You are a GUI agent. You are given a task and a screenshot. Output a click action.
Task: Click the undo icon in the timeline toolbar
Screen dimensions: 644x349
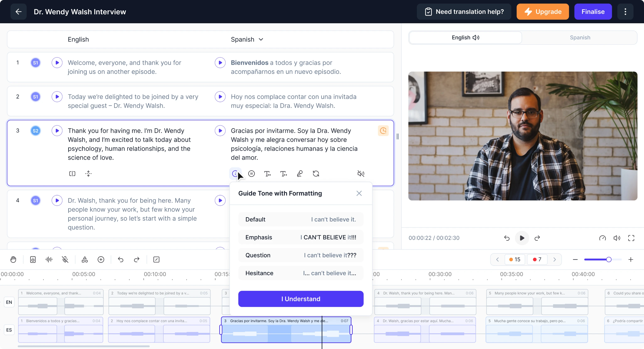pos(121,259)
